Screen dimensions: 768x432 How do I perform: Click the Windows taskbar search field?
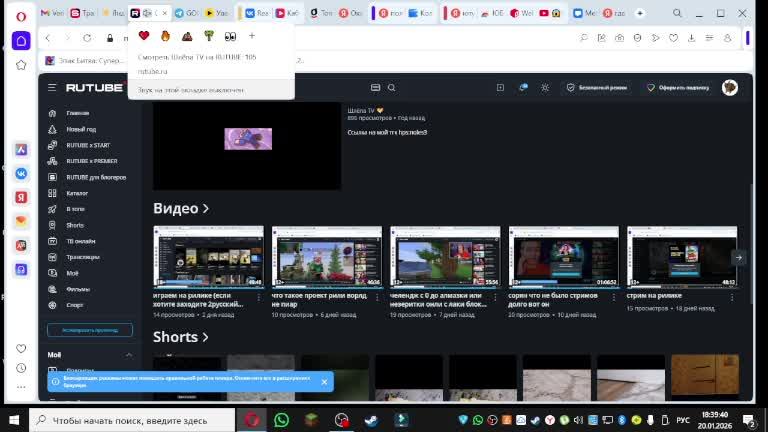pos(132,420)
